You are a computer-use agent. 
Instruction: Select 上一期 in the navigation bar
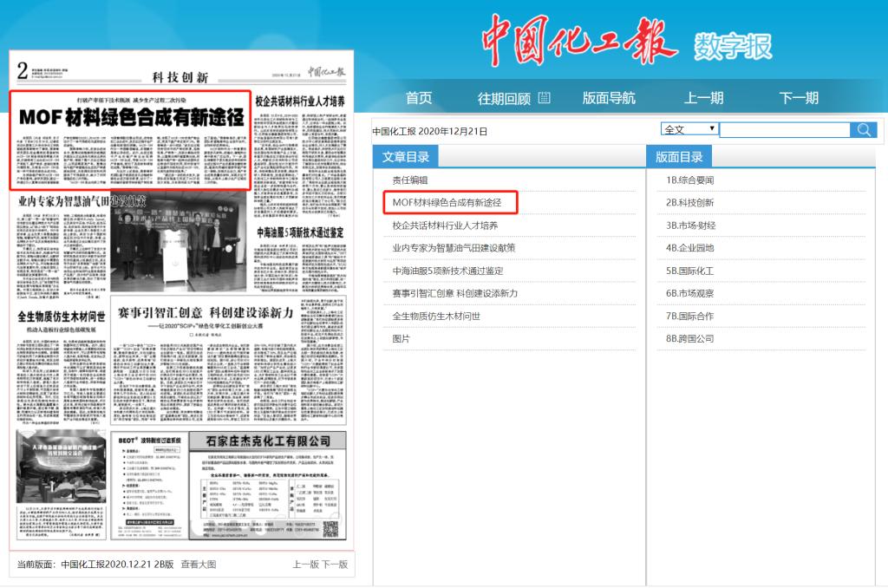pyautogui.click(x=703, y=98)
